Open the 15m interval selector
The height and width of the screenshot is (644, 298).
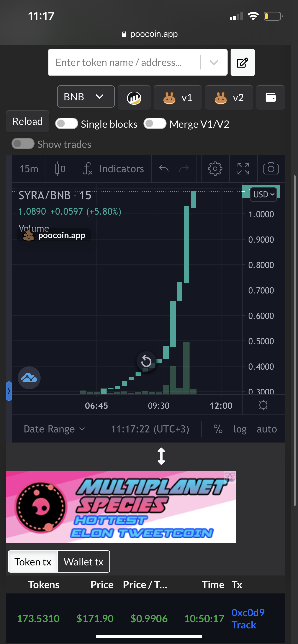[29, 169]
